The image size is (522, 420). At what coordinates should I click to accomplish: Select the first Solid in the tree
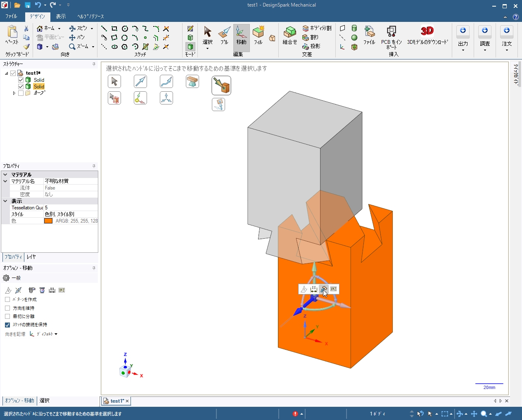point(39,80)
